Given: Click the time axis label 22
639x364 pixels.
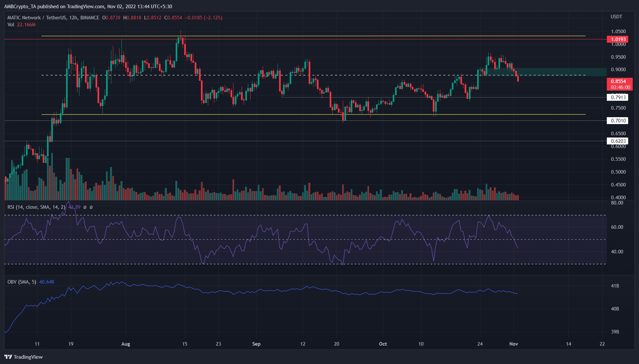Looking at the screenshot, I should [x=602, y=344].
